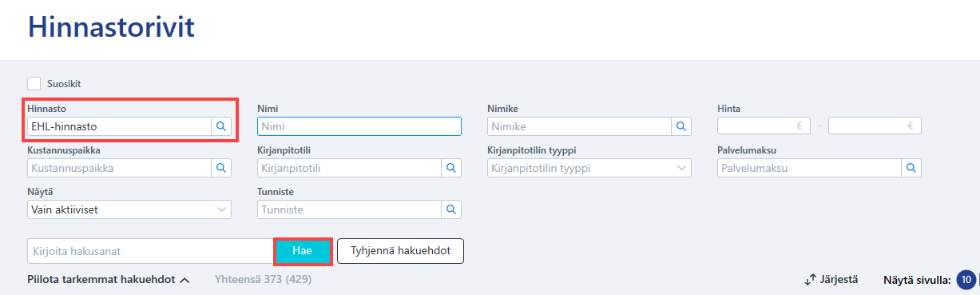Click the Järjestä sort arrows icon
Viewport: 980px width, 295px height.
tap(811, 279)
